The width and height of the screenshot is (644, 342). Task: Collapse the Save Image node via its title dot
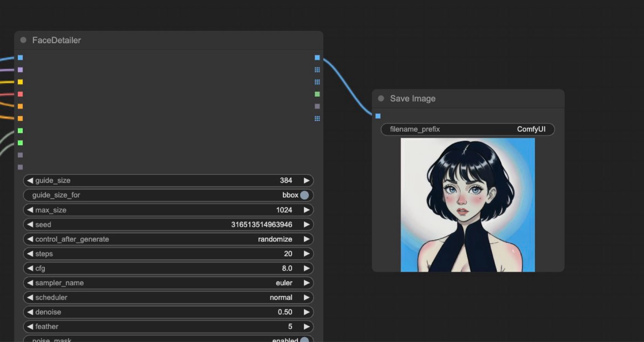point(381,98)
